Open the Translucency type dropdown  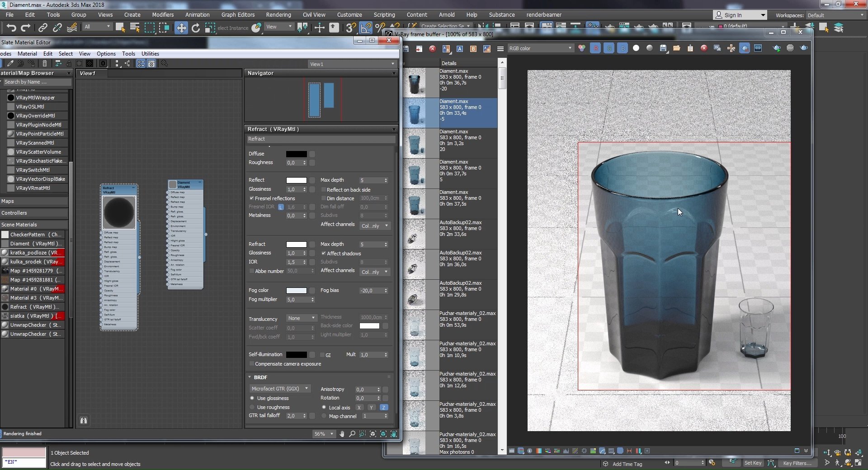pos(302,318)
